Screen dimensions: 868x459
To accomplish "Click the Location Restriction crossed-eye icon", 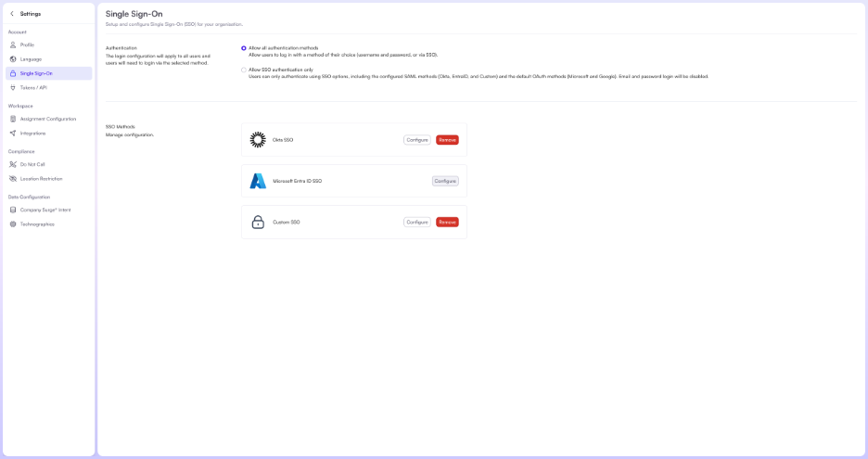I will (x=13, y=178).
